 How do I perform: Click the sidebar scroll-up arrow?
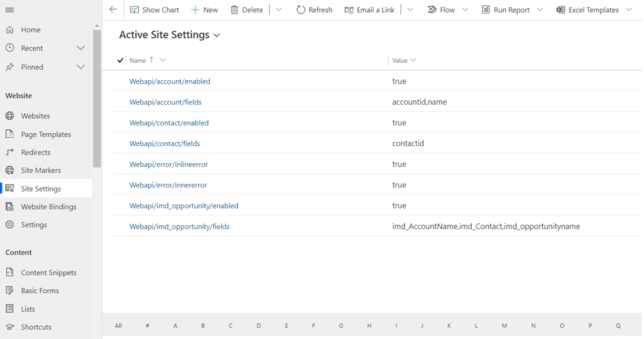(97, 25)
